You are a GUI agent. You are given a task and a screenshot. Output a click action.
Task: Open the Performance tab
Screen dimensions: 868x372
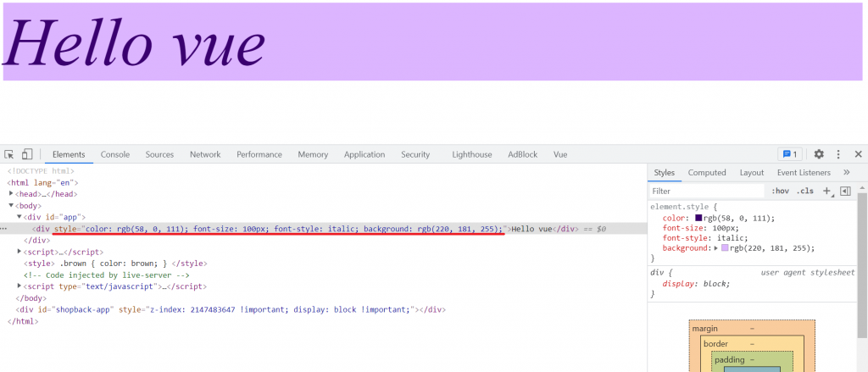(x=259, y=154)
